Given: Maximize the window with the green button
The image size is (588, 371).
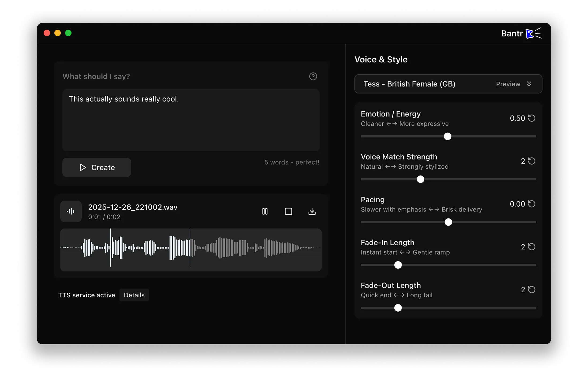Looking at the screenshot, I should [x=68, y=33].
